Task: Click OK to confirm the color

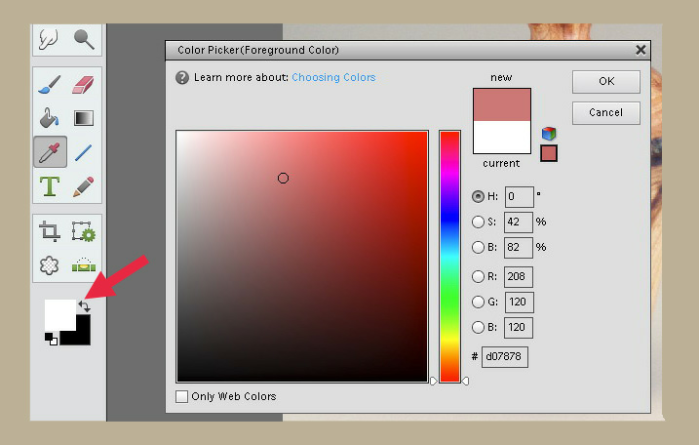Action: pos(606,81)
